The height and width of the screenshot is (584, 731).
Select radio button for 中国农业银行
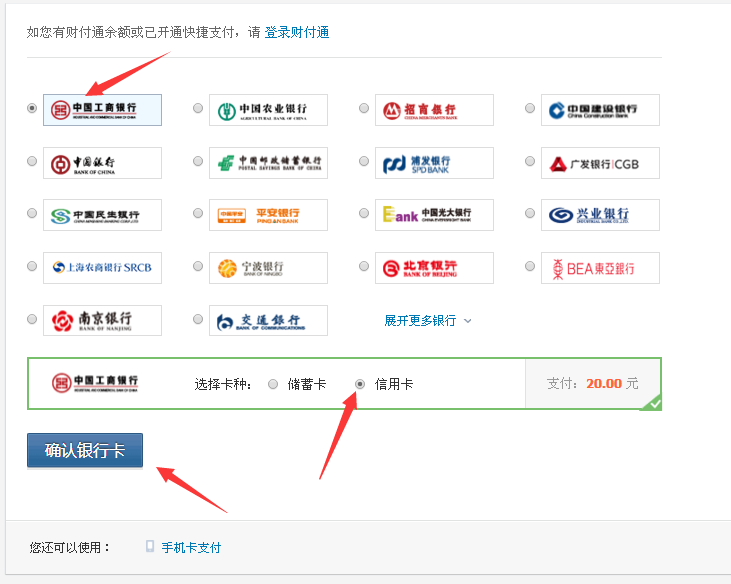point(198,108)
